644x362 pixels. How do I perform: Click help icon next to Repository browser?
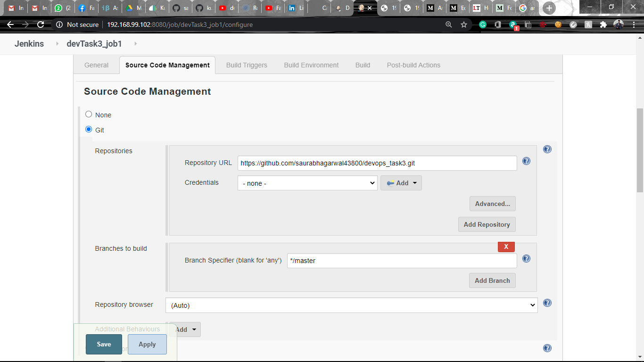click(x=547, y=303)
